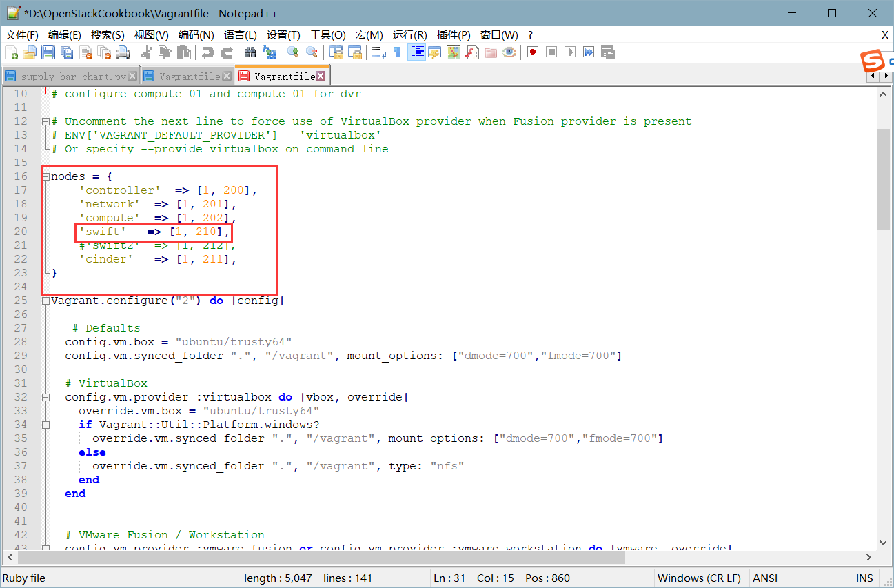Viewport: 894px width, 588px height.
Task: Click the Print toolbar icon
Action: [123, 52]
